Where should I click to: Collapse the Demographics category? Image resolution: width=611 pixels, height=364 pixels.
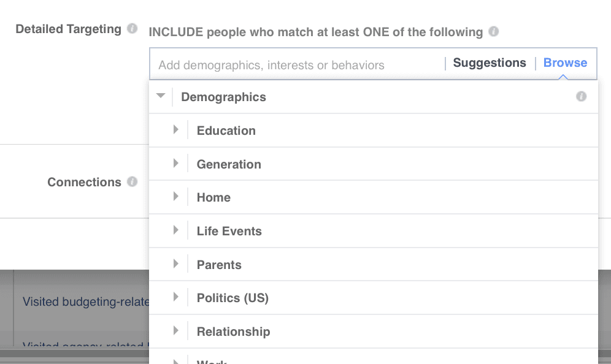(x=161, y=96)
